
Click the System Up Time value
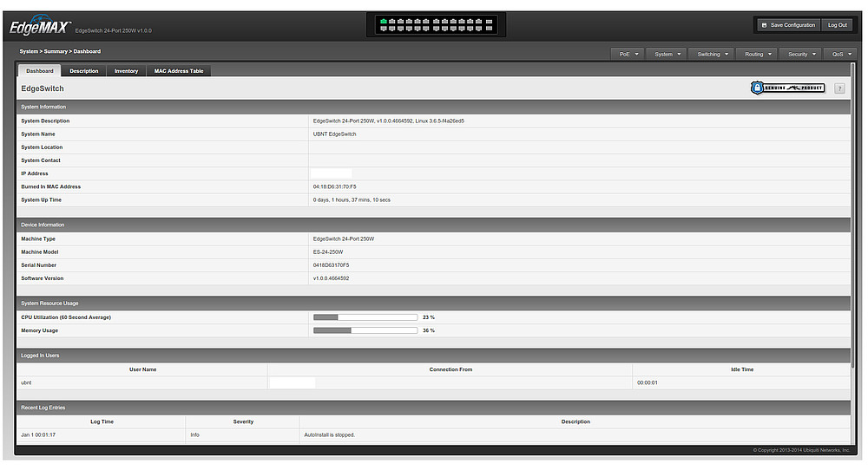352,200
